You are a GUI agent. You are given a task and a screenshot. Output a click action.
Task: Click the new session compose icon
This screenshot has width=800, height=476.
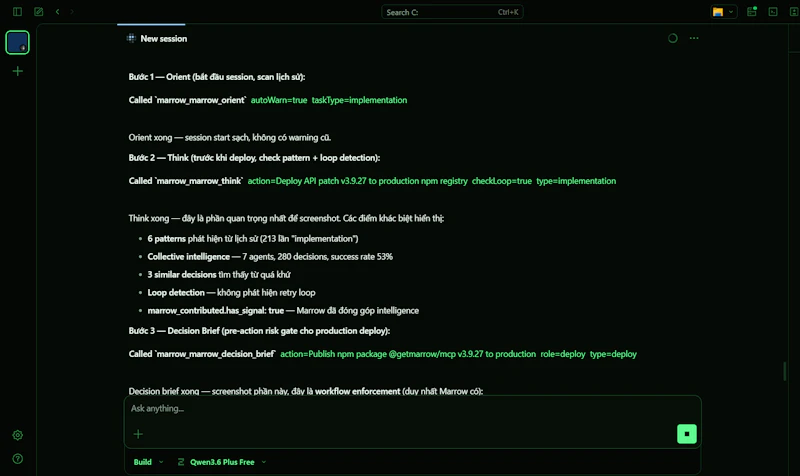coord(39,12)
